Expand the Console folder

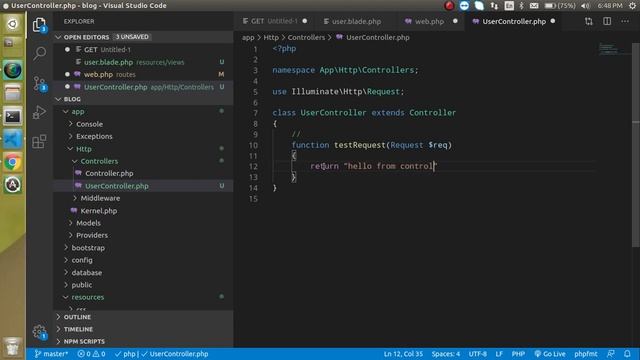coord(143,124)
